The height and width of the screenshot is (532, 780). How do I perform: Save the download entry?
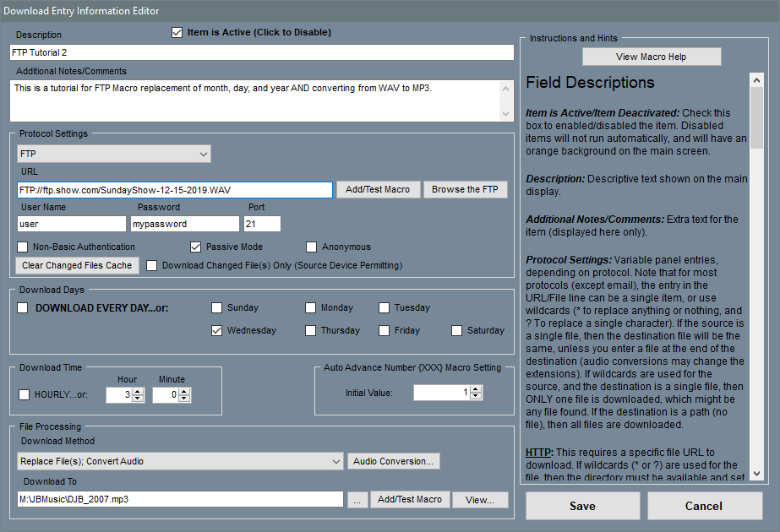(x=581, y=506)
